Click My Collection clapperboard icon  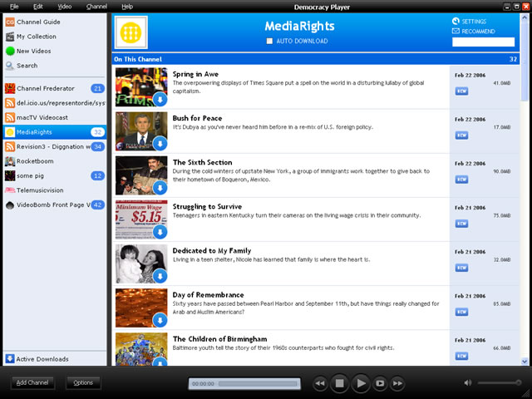click(x=10, y=37)
